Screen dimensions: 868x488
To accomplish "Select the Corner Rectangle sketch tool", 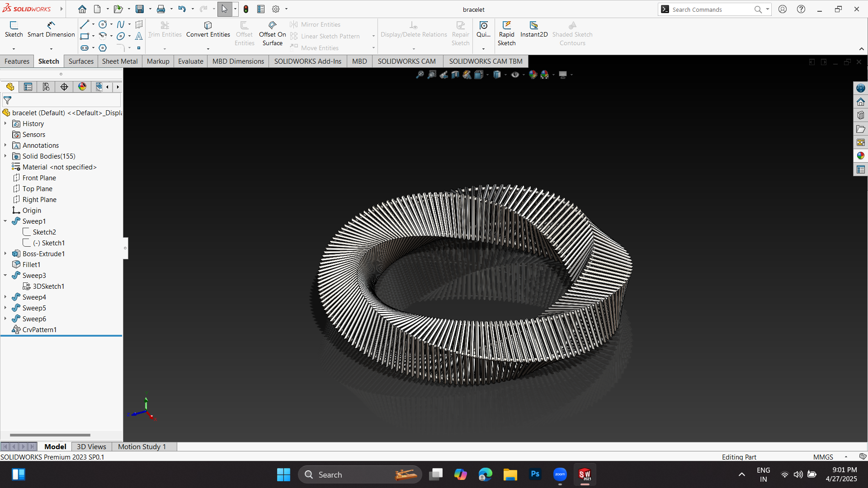I will pyautogui.click(x=85, y=36).
